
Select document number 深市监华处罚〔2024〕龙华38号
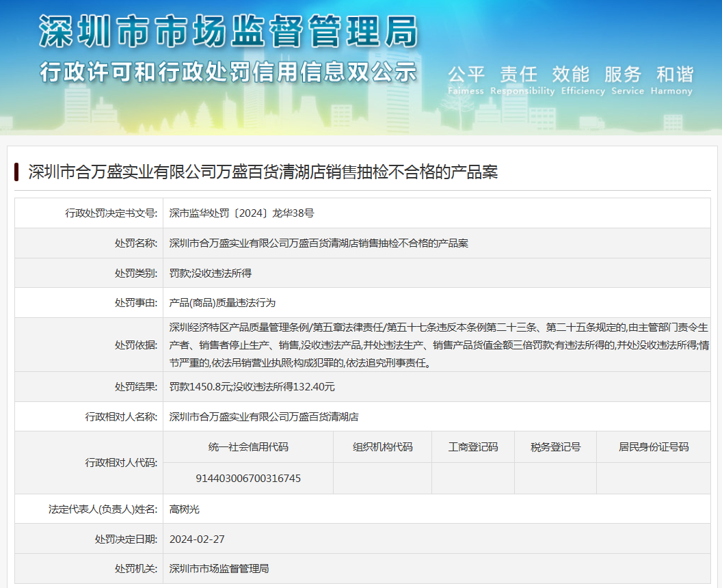click(x=242, y=213)
